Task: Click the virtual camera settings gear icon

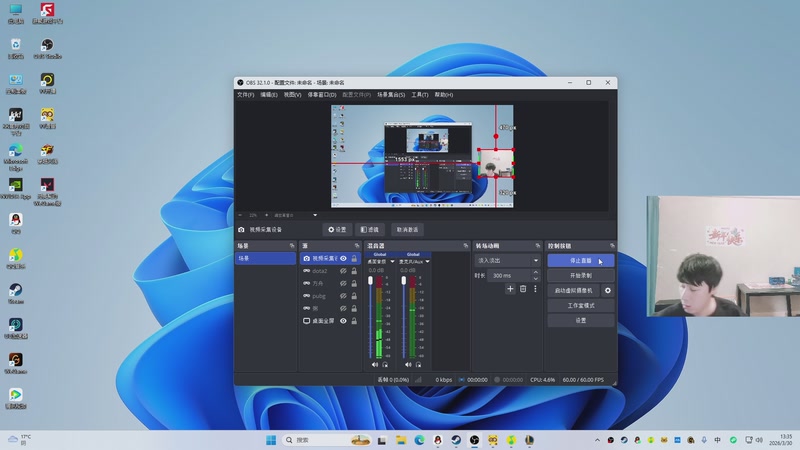Action: click(607, 290)
